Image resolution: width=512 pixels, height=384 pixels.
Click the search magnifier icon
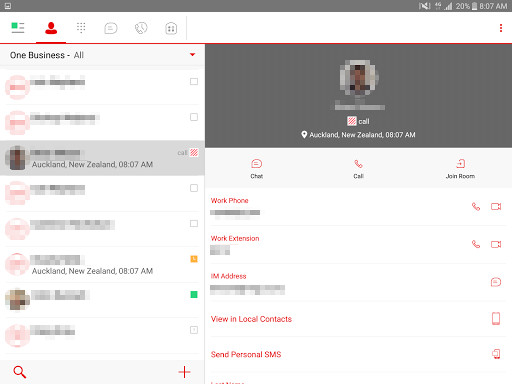coord(19,372)
